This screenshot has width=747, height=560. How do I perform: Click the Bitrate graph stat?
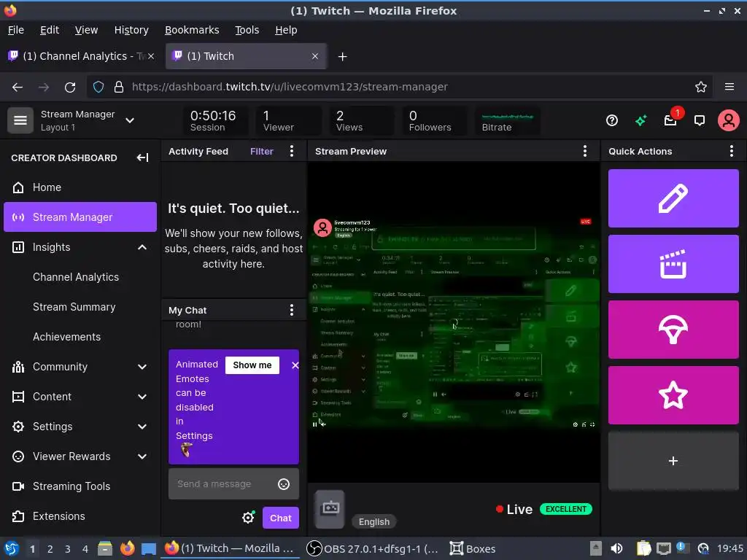coord(508,120)
